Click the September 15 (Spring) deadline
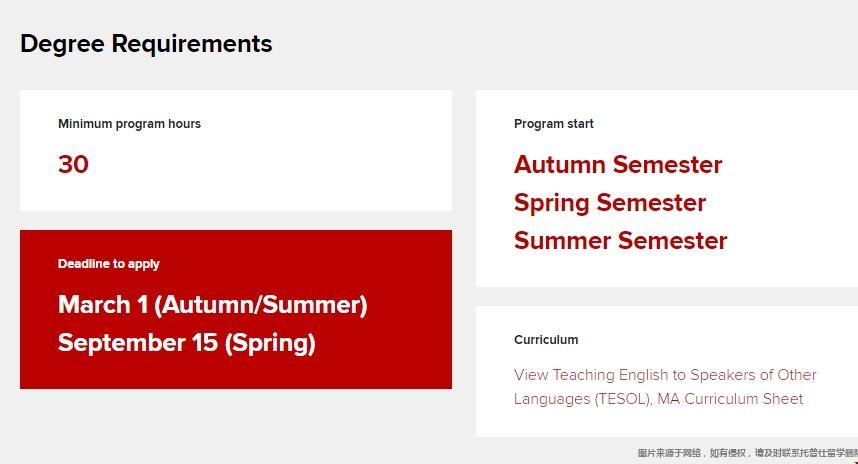Viewport: 858px width, 464px height. click(x=187, y=343)
